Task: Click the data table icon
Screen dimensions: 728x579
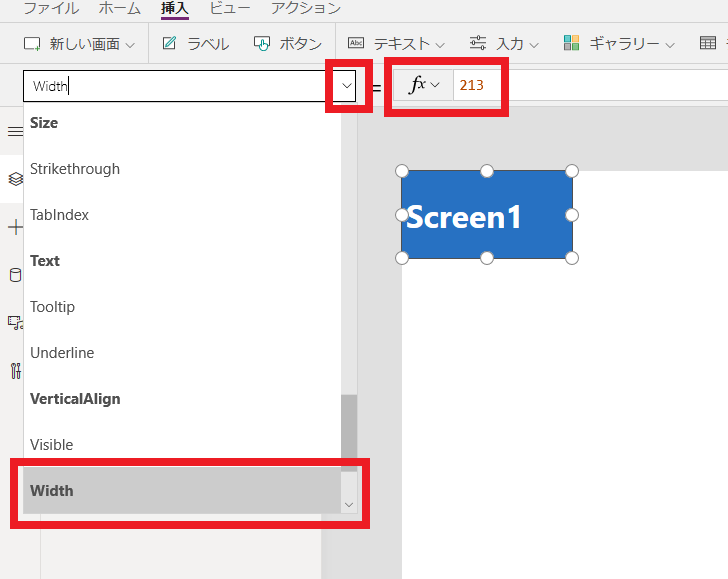Action: (x=708, y=43)
